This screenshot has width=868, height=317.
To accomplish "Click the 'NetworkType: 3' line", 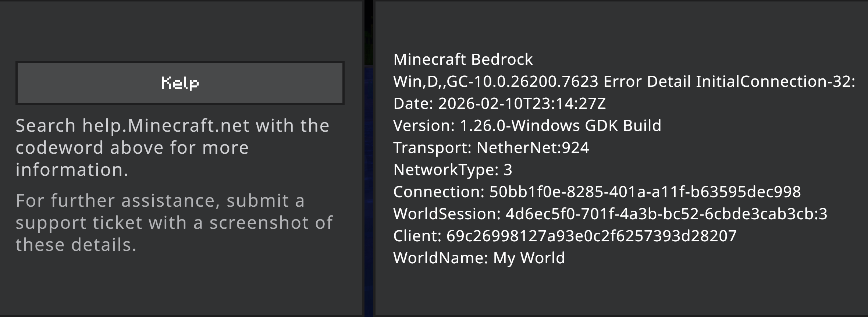I will [452, 170].
